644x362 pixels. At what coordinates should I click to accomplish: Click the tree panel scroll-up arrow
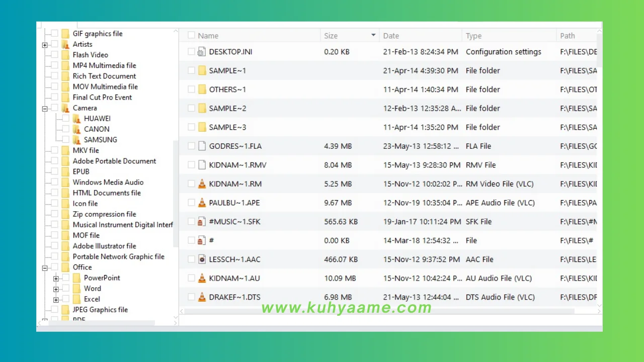pyautogui.click(x=176, y=31)
